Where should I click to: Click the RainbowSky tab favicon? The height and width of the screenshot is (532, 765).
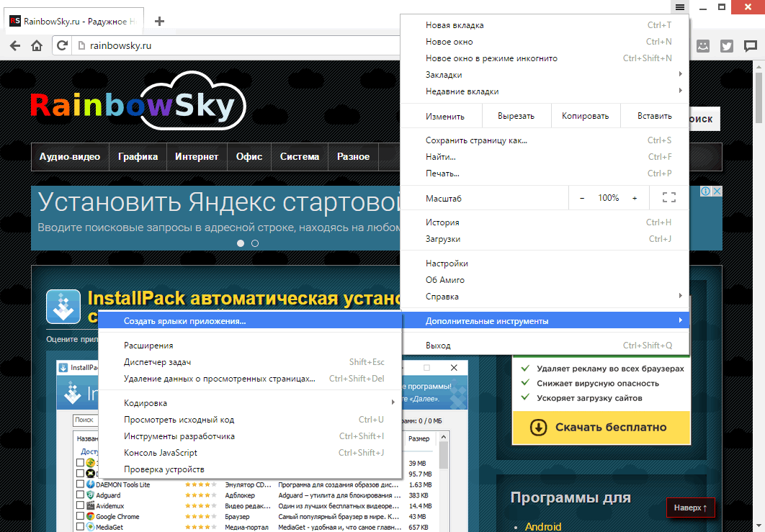(x=15, y=21)
